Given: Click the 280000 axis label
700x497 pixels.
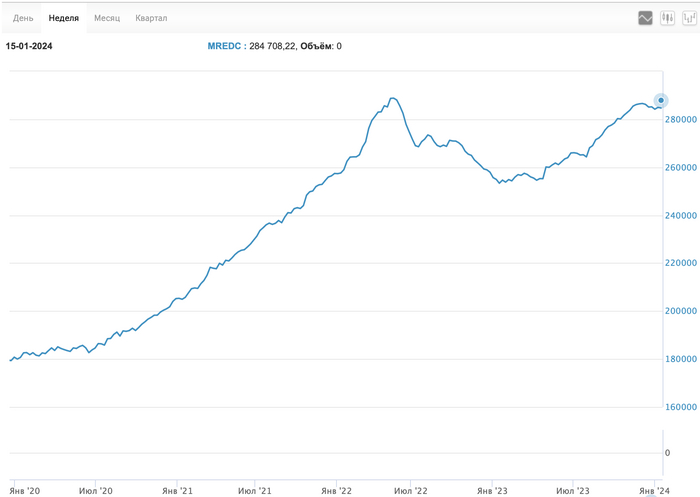Looking at the screenshot, I should point(680,120).
